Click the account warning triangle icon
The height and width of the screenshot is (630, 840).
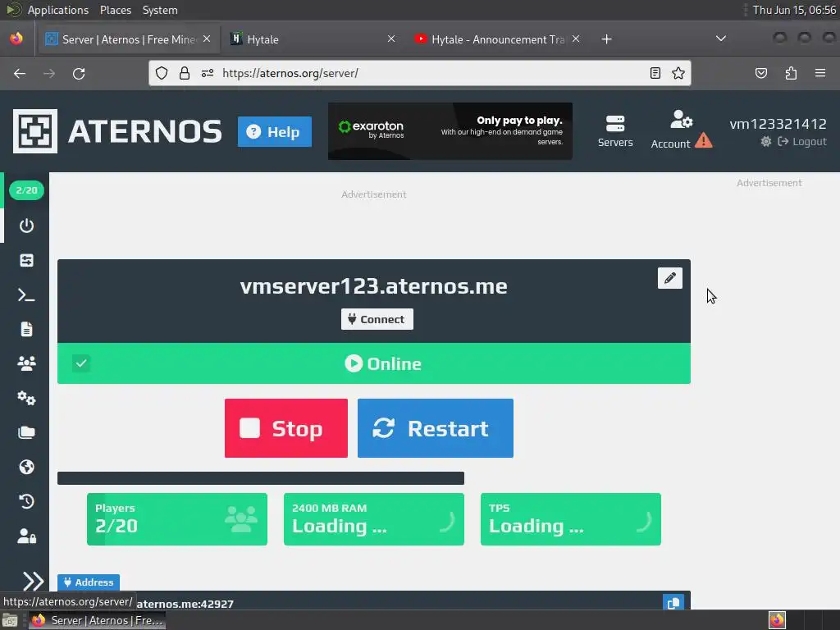703,141
